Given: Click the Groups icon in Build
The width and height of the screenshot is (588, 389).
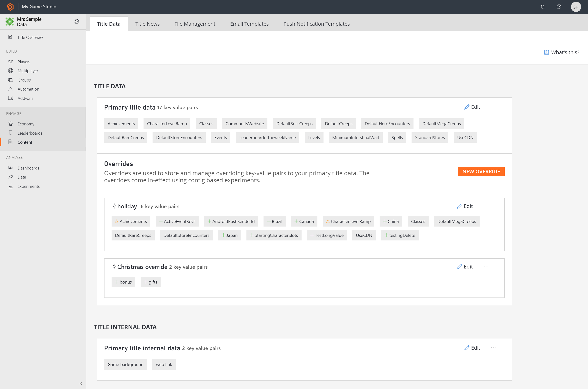Looking at the screenshot, I should point(10,80).
